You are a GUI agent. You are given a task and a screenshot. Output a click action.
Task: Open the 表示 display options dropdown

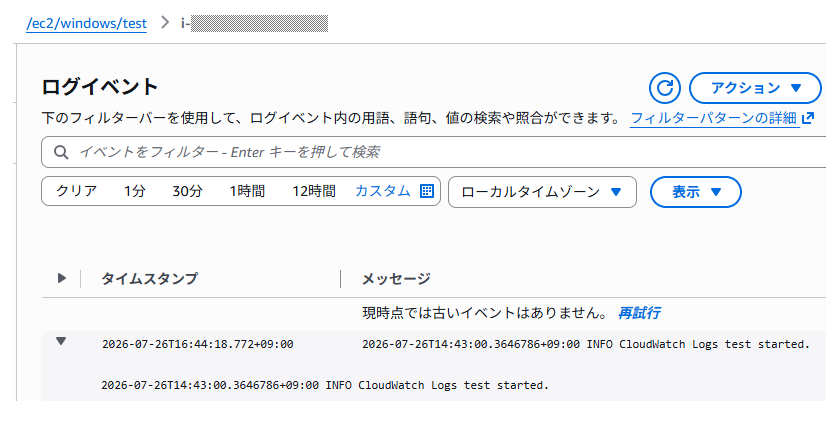click(x=695, y=192)
